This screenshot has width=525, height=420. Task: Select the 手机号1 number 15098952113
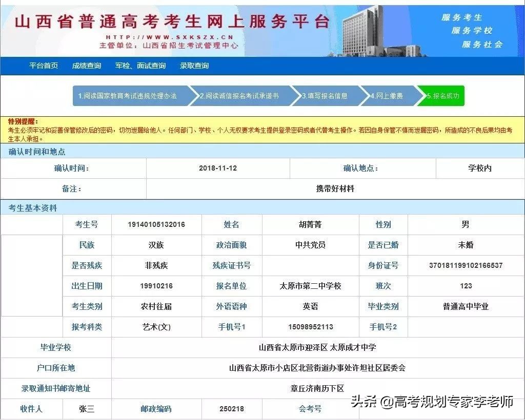click(x=310, y=327)
